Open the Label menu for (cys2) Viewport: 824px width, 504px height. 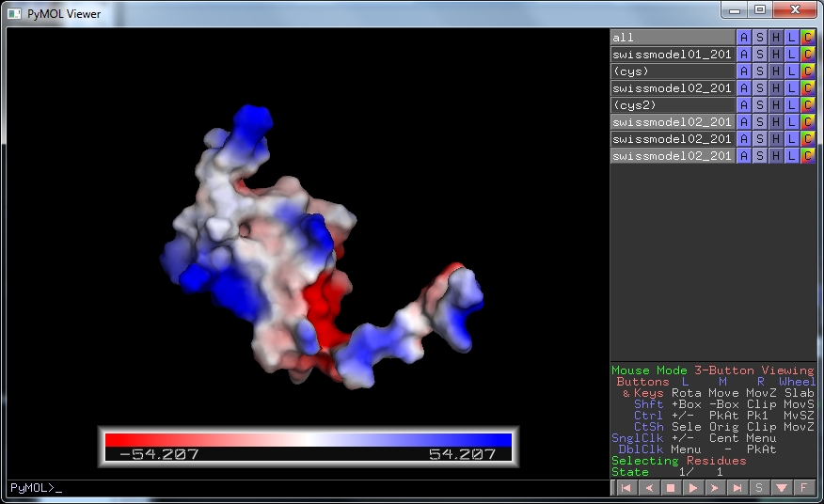coord(792,105)
